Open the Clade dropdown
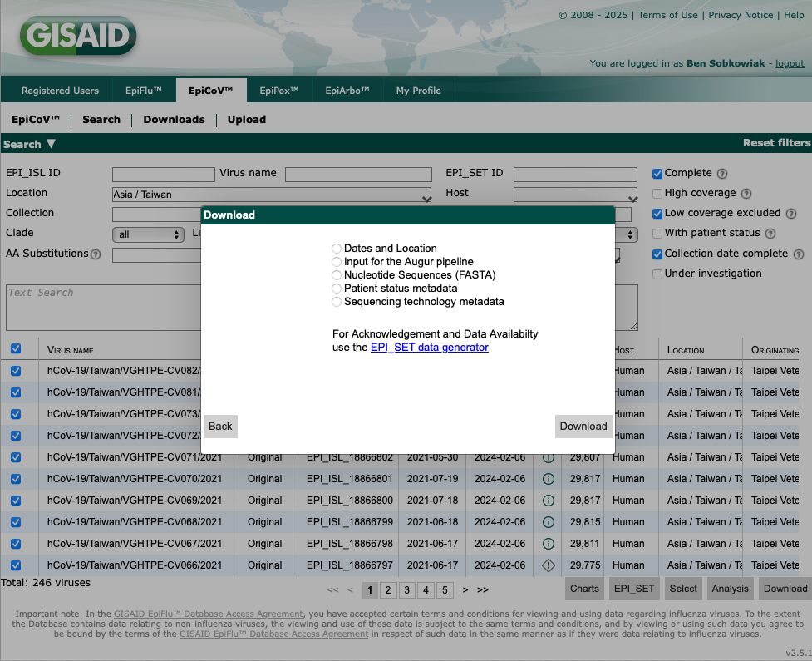This screenshot has height=661, width=812. coord(148,234)
